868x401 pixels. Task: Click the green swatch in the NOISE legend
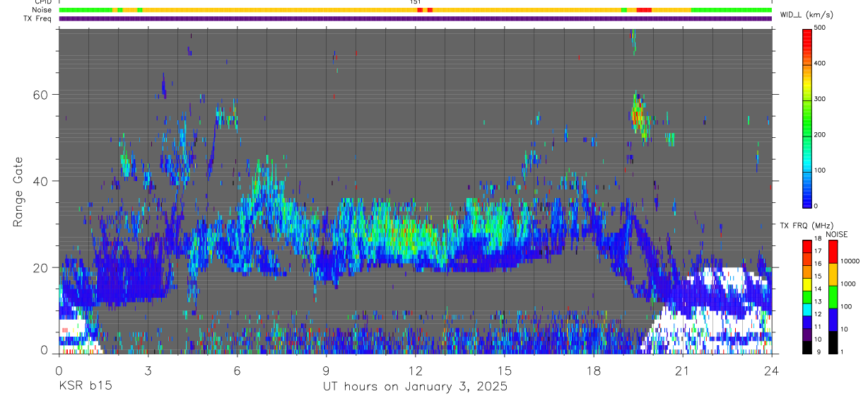pos(832,297)
